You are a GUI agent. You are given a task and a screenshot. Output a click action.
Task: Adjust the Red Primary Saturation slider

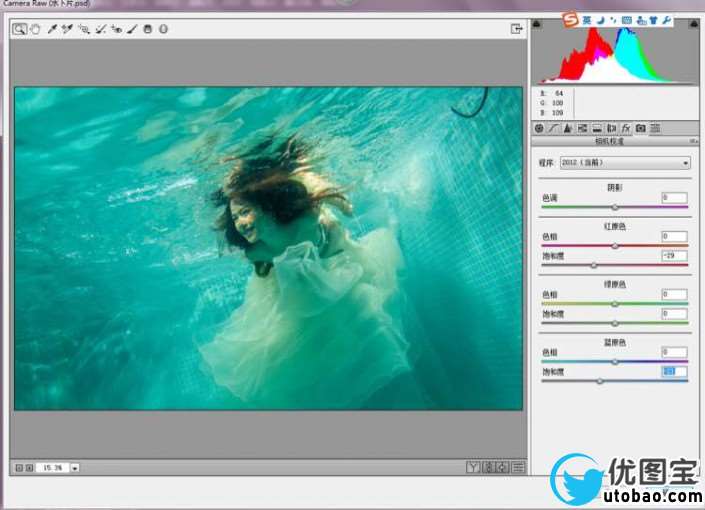[x=594, y=265]
